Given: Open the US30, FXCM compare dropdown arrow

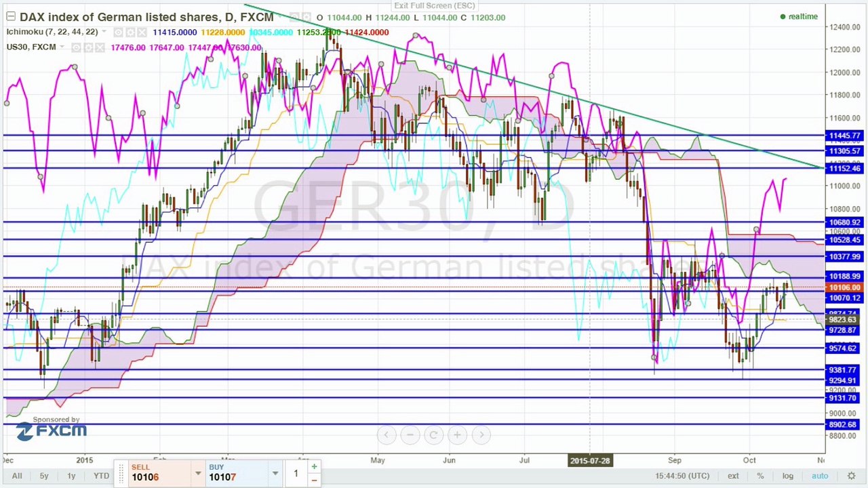Looking at the screenshot, I should 62,47.
